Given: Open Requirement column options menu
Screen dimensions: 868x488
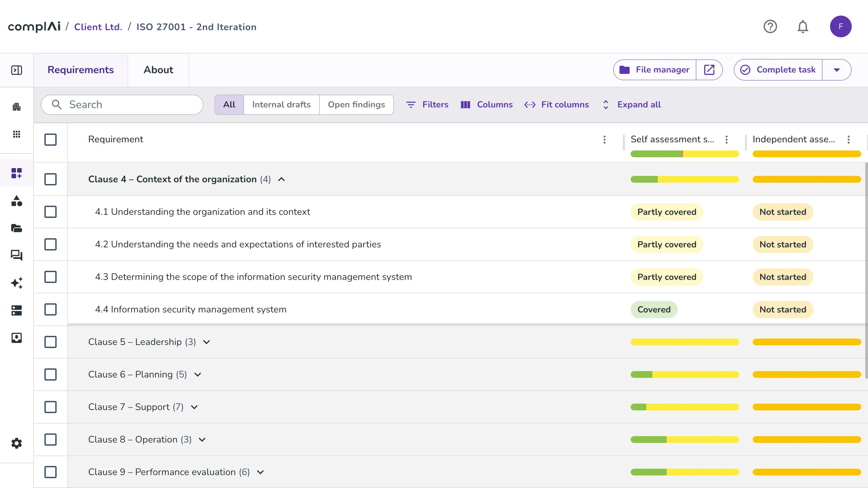Looking at the screenshot, I should (x=605, y=140).
